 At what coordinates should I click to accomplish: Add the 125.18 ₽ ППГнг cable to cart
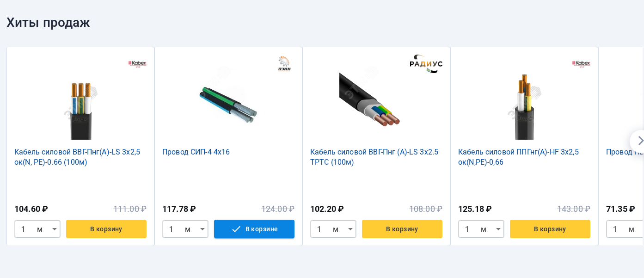tap(550, 229)
